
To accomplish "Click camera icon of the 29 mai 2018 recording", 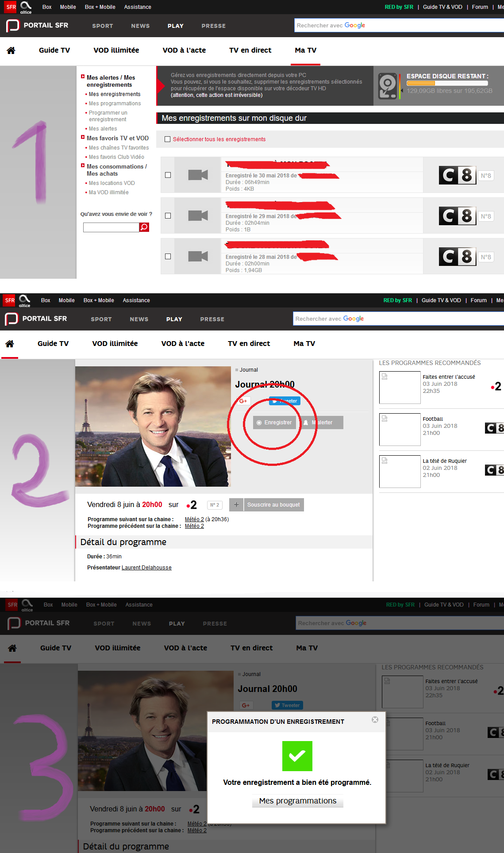I will click(198, 216).
